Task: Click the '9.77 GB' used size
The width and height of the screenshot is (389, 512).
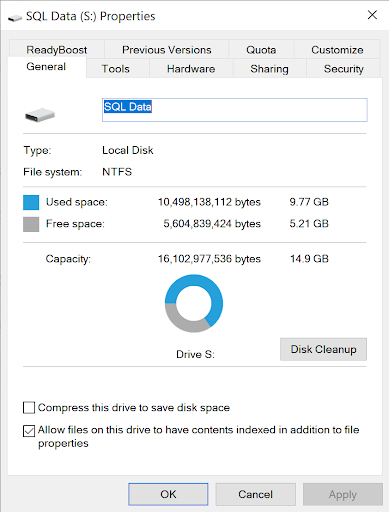Action: click(309, 202)
